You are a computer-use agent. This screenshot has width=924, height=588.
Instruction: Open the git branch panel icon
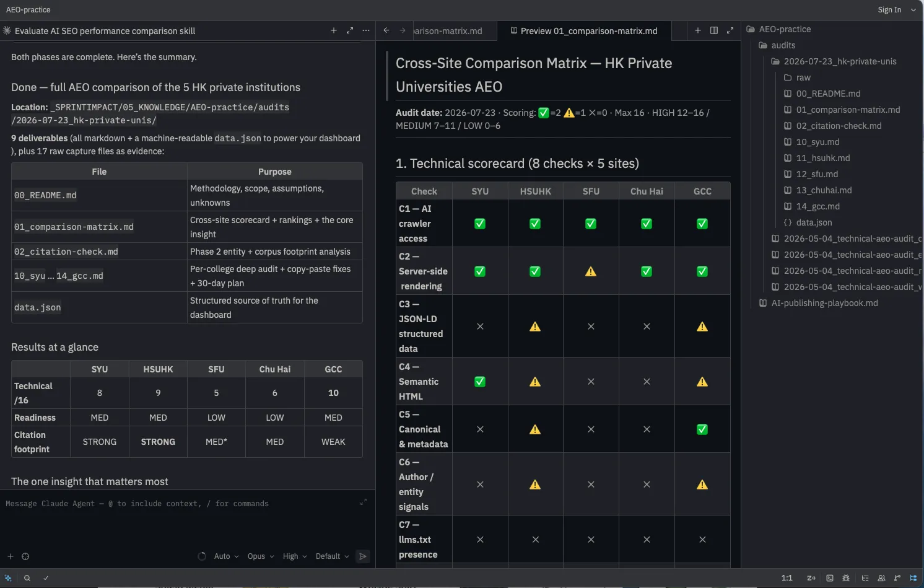tap(897, 578)
